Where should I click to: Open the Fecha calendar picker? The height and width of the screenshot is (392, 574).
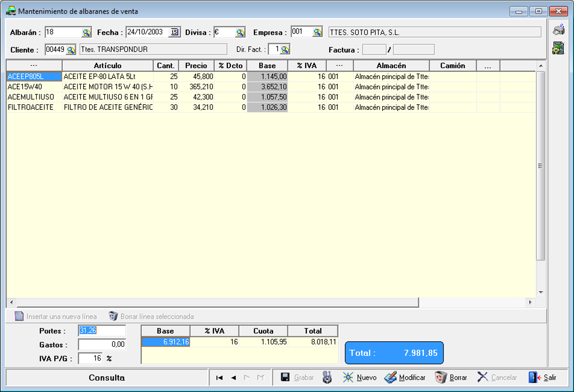point(175,32)
